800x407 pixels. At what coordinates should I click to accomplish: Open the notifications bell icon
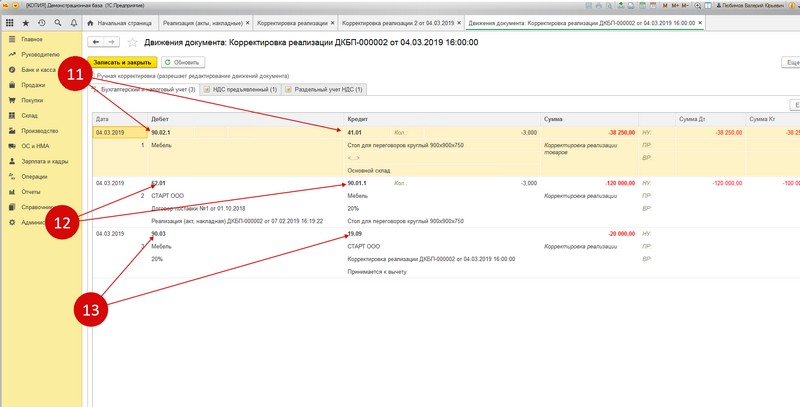[74, 23]
